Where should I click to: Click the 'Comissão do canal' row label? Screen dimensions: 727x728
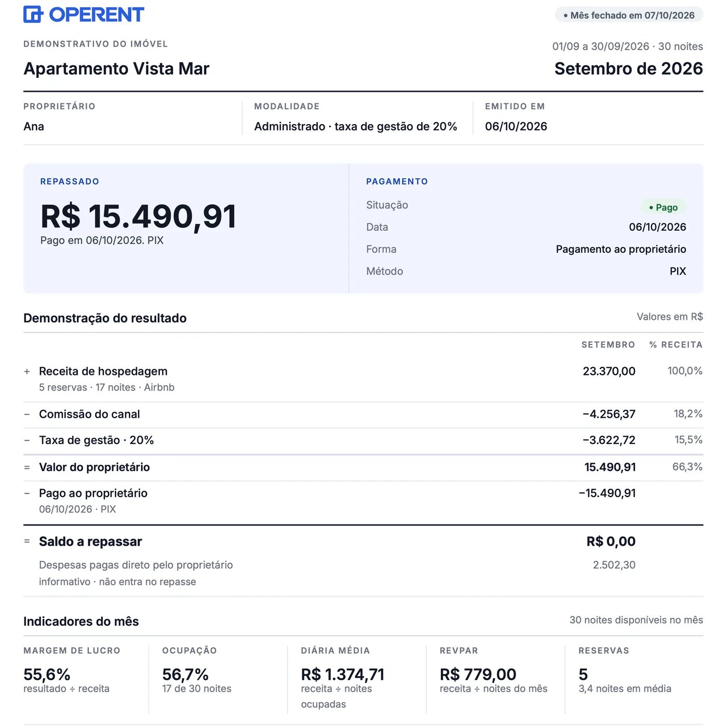pyautogui.click(x=89, y=414)
